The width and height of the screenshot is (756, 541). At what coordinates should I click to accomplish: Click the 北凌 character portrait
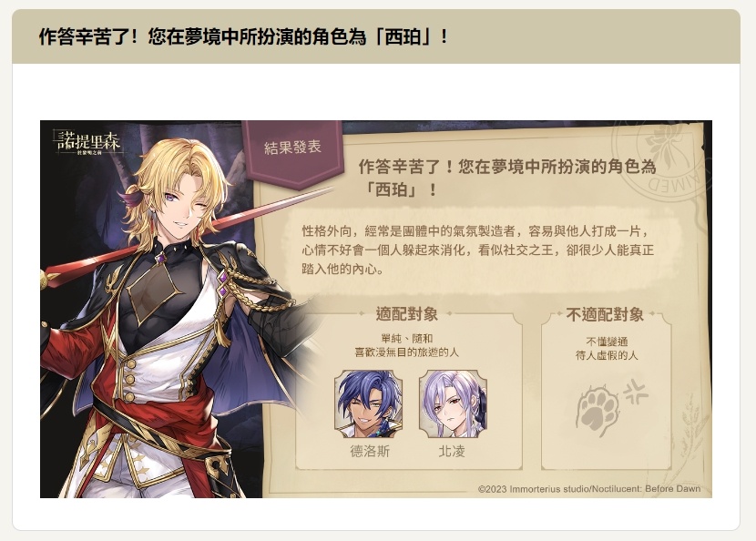tap(453, 404)
